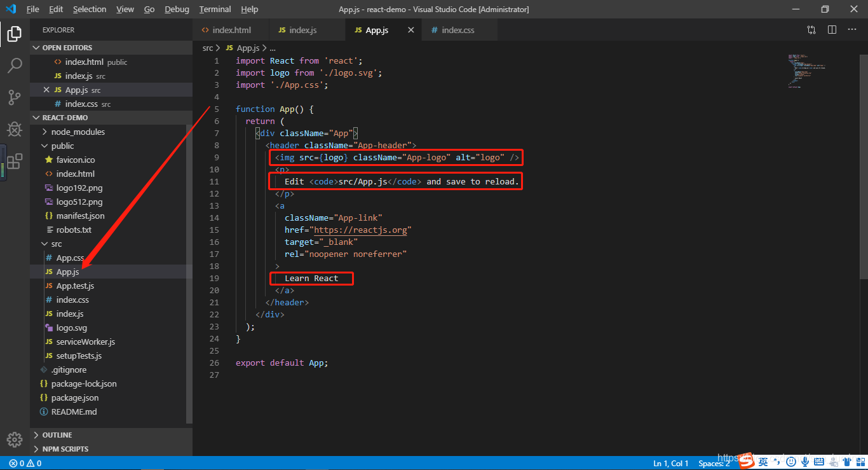Click the https://reactjs.org link in code

[360, 230]
